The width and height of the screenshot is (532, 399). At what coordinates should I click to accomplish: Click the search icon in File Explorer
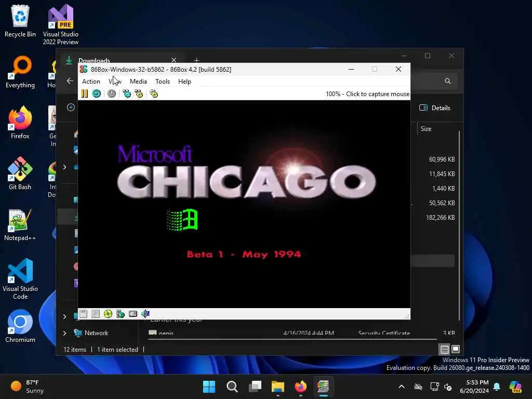coord(447,81)
